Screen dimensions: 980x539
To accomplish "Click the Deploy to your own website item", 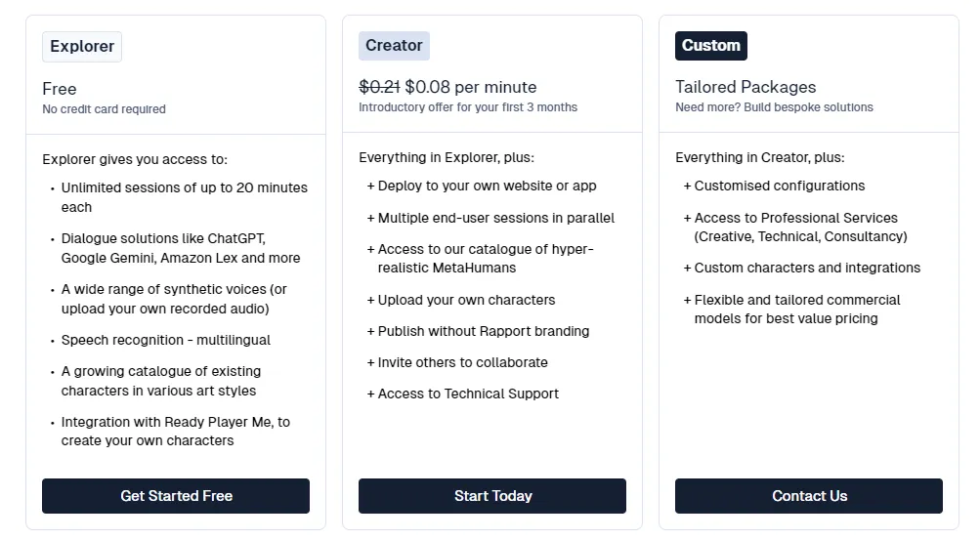I will (x=482, y=187).
